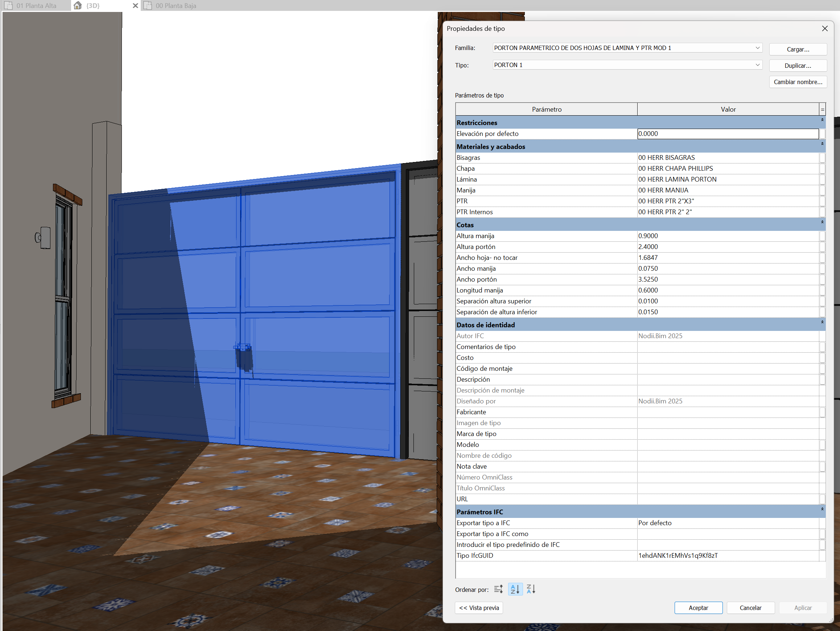Select the Manija material value

pos(728,191)
